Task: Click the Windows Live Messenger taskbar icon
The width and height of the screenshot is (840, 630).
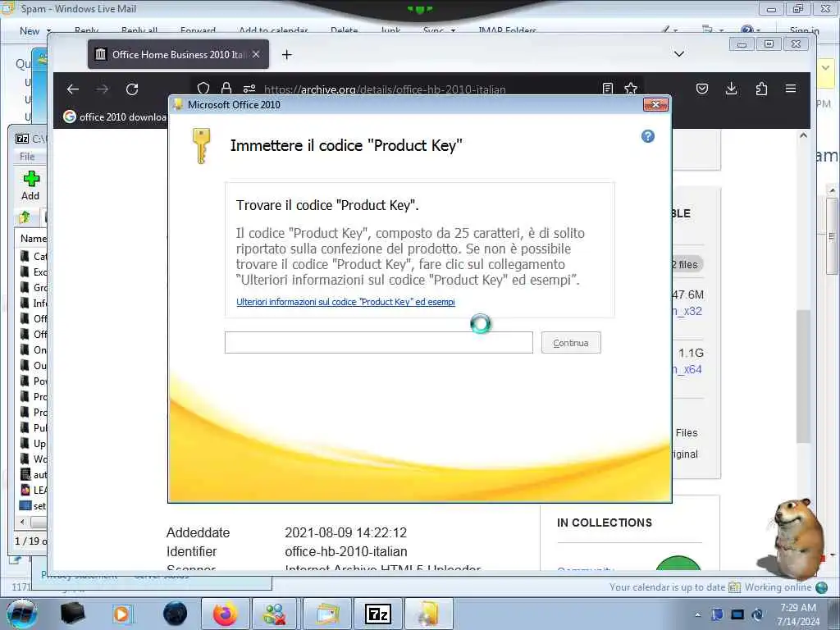Action: point(275,614)
